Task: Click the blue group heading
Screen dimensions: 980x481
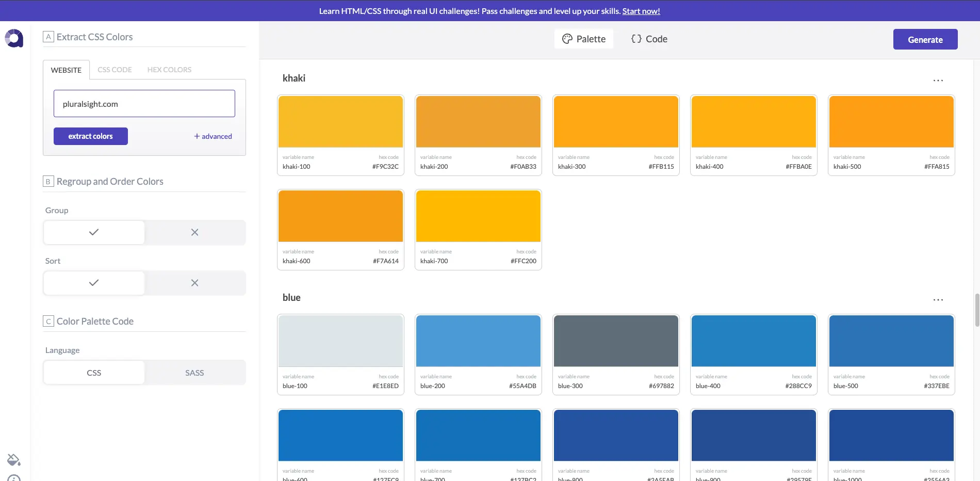Action: (291, 297)
